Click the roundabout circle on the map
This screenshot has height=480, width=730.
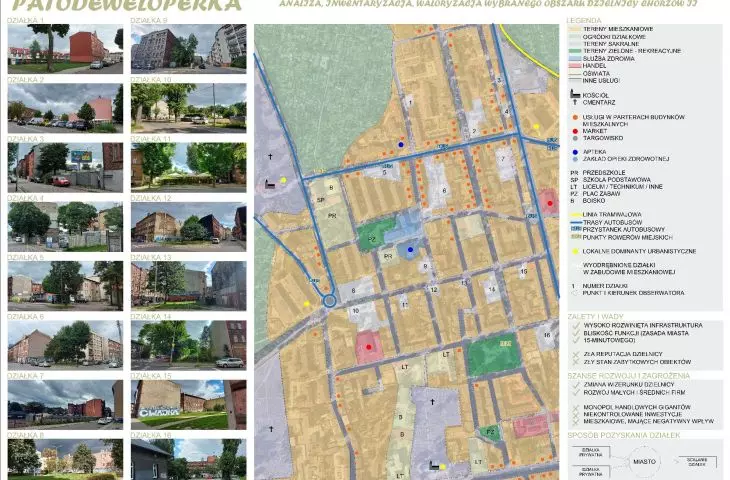click(330, 301)
